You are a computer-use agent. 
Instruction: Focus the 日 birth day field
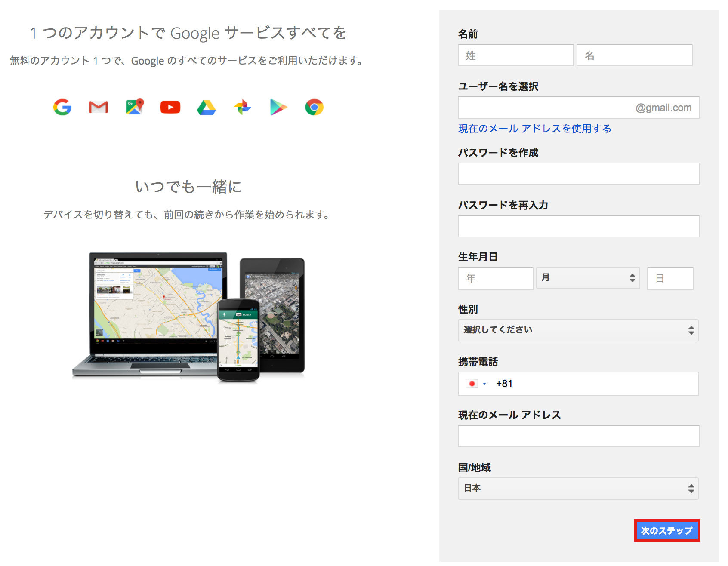click(670, 278)
